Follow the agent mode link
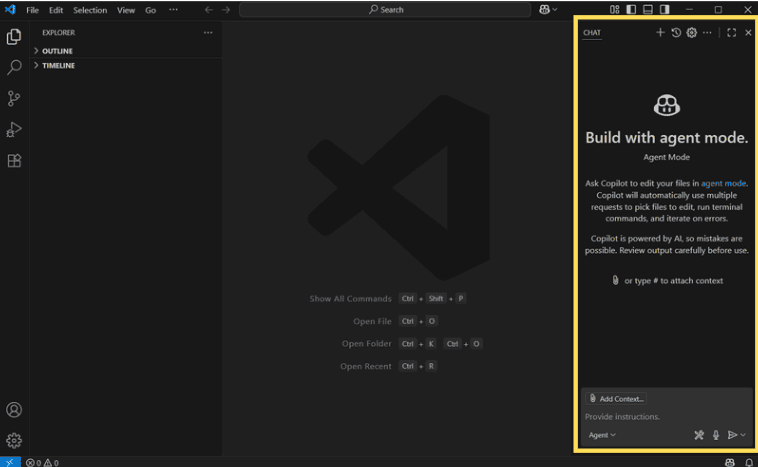 [x=723, y=183]
